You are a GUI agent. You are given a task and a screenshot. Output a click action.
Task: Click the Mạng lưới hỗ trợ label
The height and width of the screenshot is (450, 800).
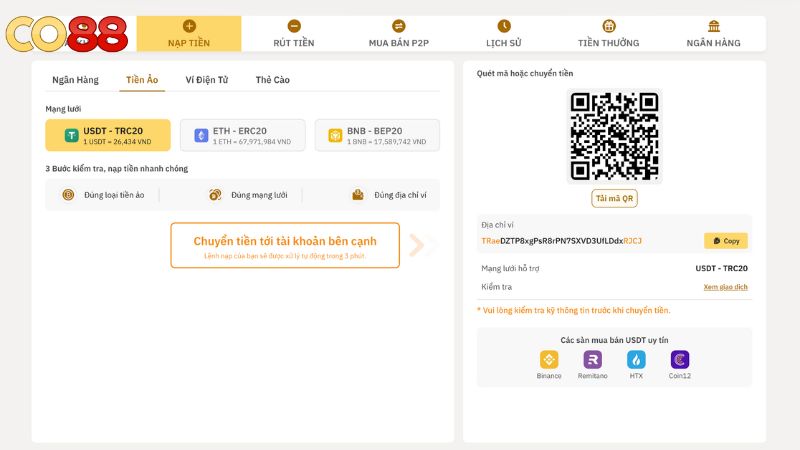coord(510,268)
